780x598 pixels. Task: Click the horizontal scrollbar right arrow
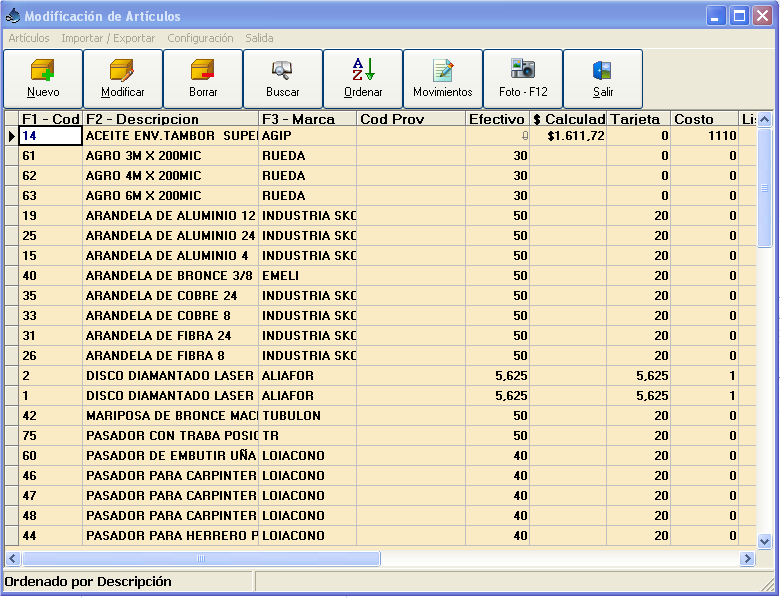point(747,559)
